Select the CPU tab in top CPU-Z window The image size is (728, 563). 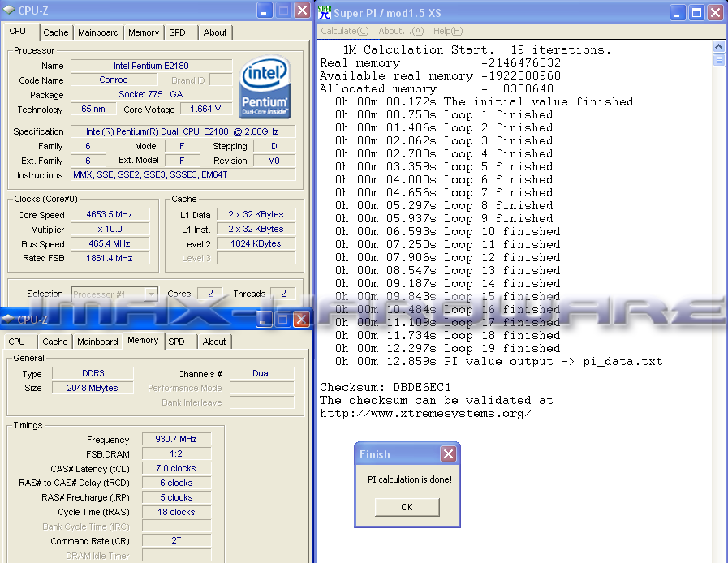coord(18,31)
